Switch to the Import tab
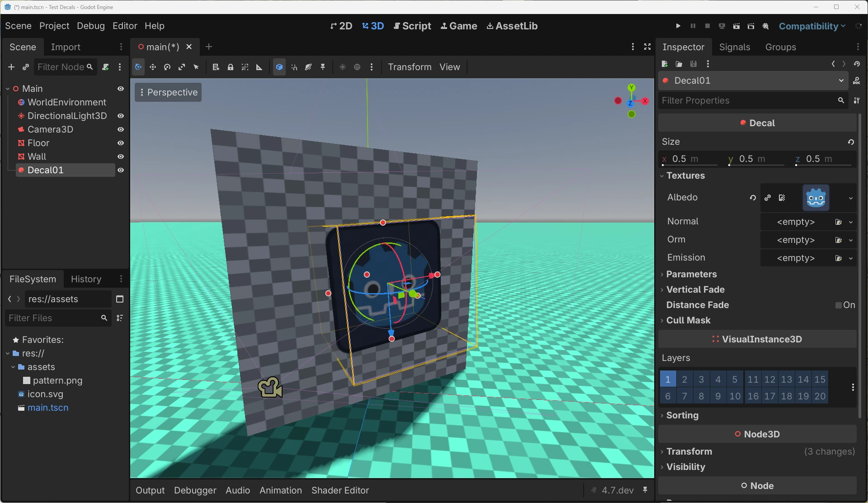This screenshot has height=503, width=868. pyautogui.click(x=66, y=47)
